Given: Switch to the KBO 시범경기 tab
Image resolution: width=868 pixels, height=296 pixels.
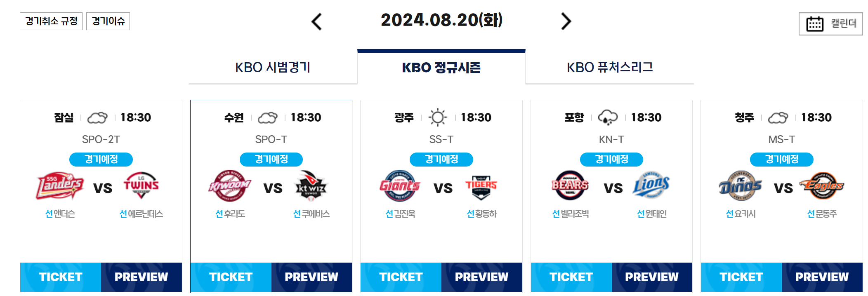Looking at the screenshot, I should pos(273,67).
